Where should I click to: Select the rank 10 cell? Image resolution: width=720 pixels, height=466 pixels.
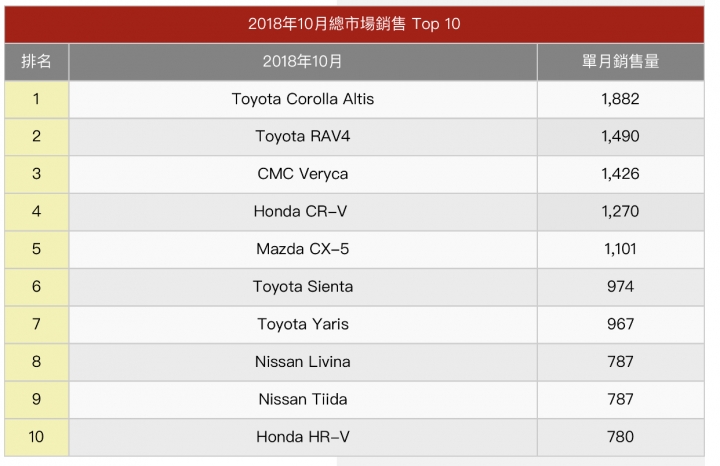click(36, 437)
